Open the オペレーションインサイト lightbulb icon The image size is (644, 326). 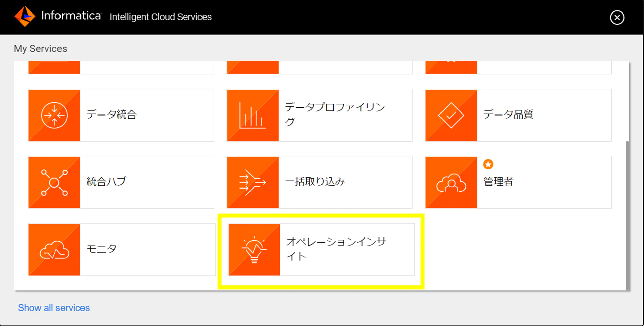(254, 250)
